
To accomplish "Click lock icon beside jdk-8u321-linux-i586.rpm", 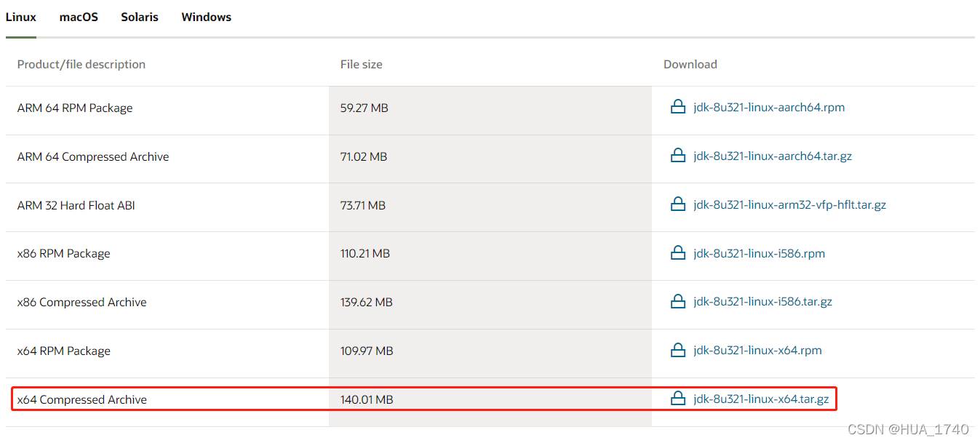I will point(677,254).
